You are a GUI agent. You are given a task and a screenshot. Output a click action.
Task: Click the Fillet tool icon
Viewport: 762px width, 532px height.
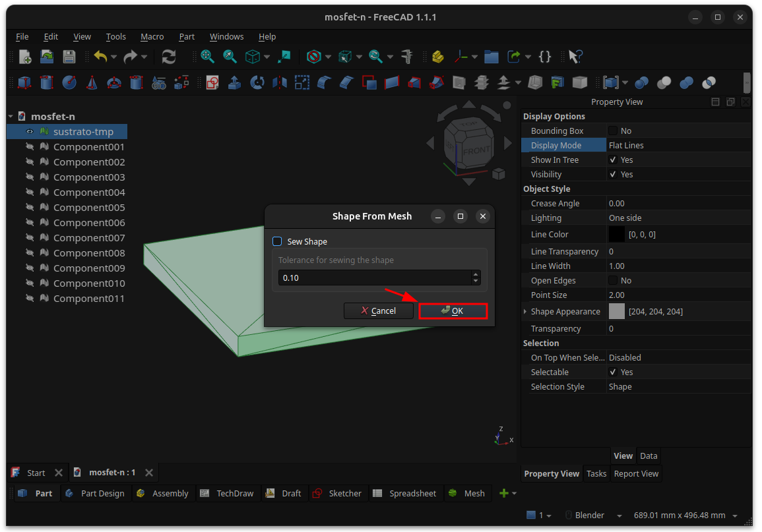(324, 82)
